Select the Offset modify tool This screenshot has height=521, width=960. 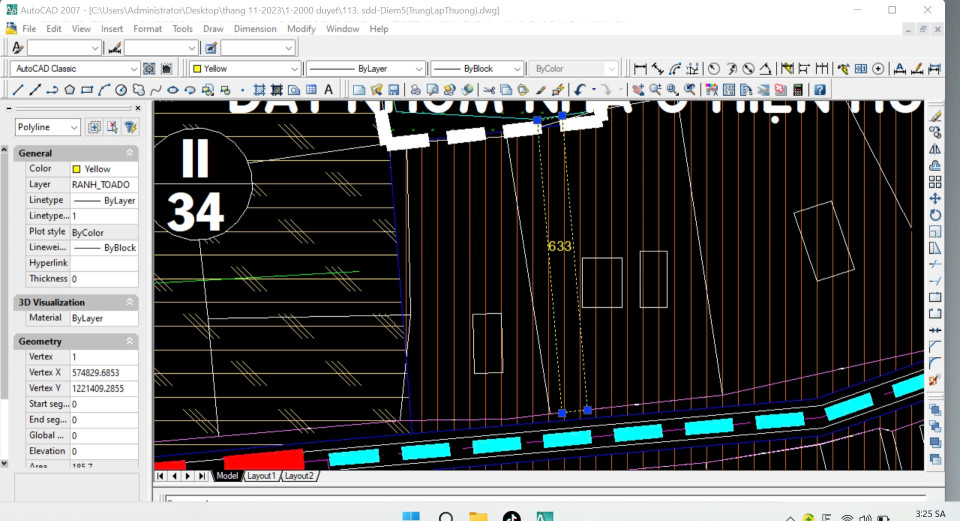(x=935, y=165)
